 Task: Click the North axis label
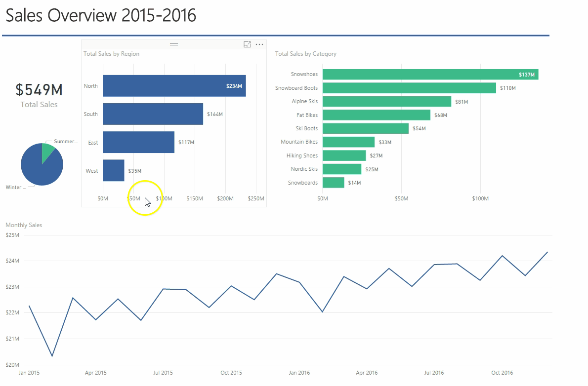click(x=91, y=86)
